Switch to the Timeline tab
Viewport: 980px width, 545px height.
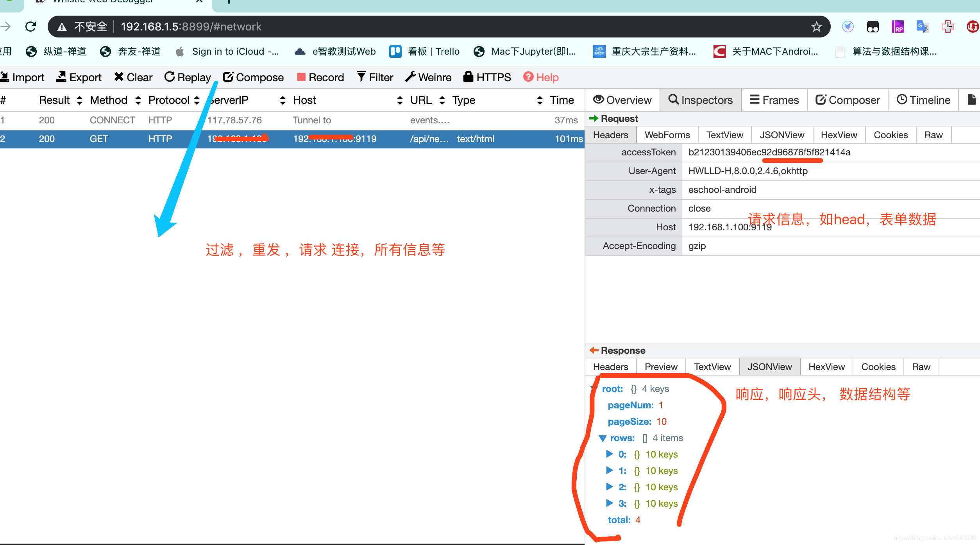click(923, 100)
